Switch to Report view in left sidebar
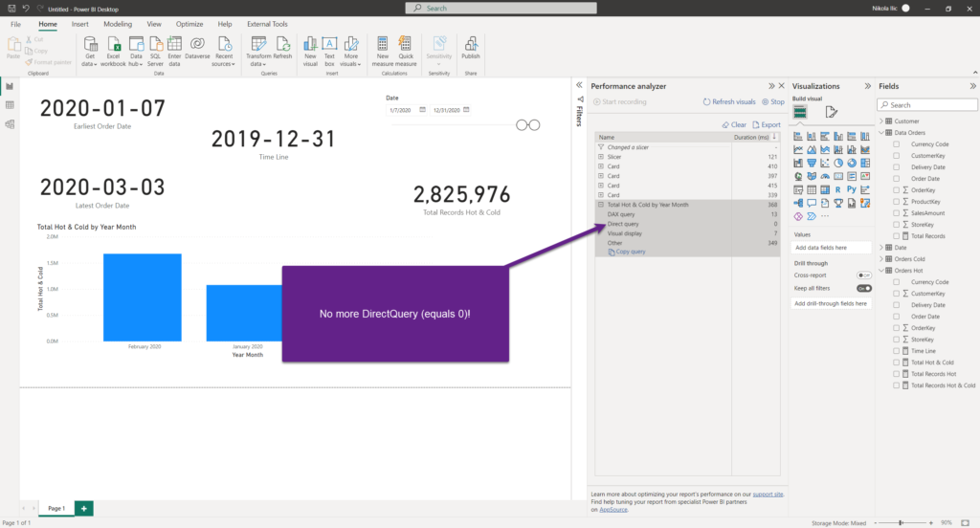980x528 pixels. coord(10,86)
